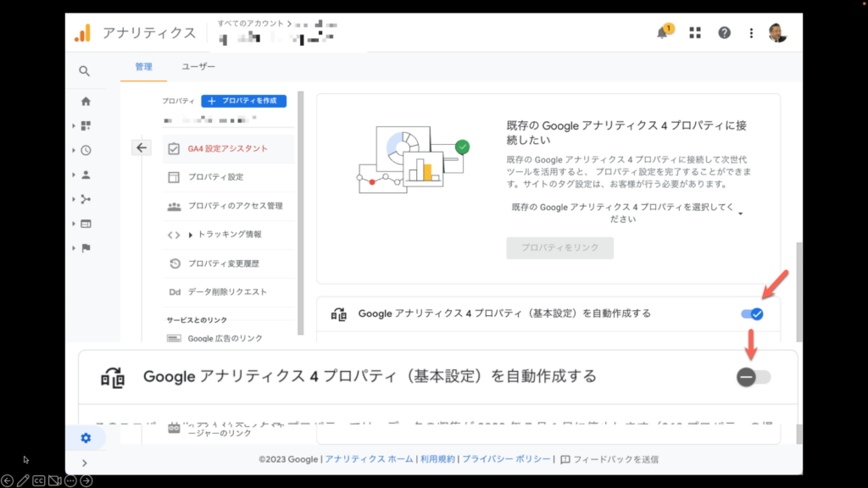Open Audience person icon in sidebar
The height and width of the screenshot is (488, 868).
click(86, 175)
